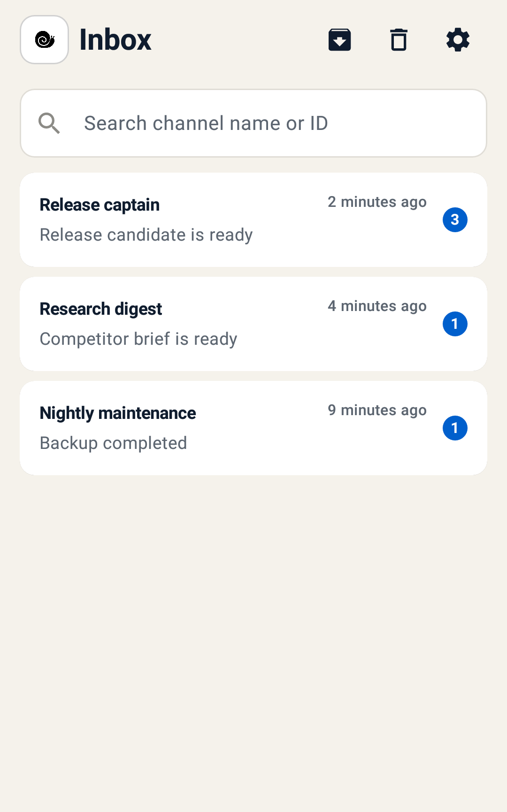
Task: Tap Research digest unread badge
Action: 455,324
